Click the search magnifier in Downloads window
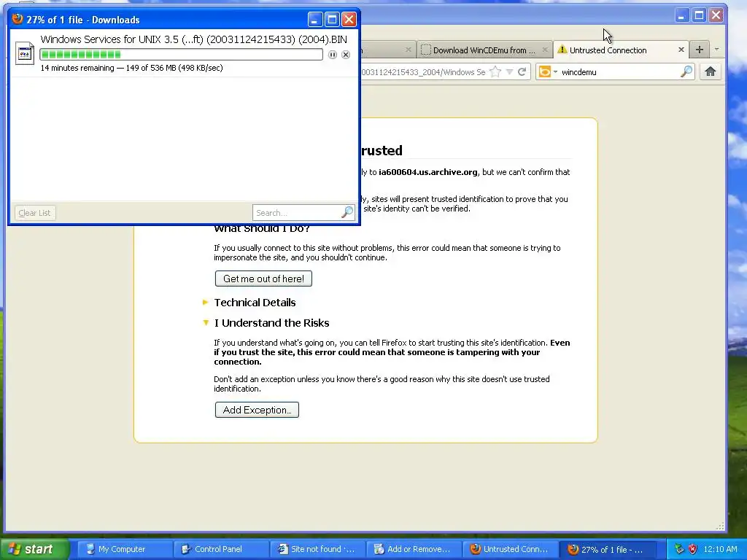 tap(348, 212)
